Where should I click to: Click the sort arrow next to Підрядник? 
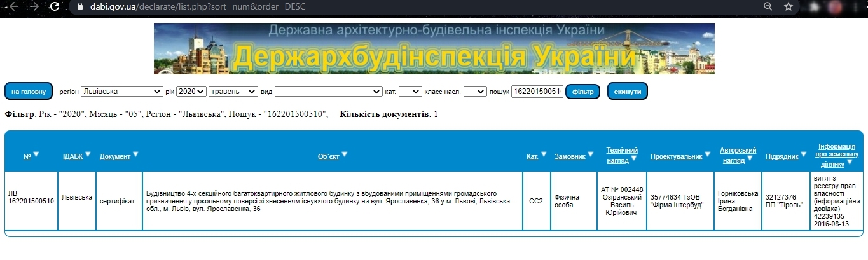click(x=804, y=154)
